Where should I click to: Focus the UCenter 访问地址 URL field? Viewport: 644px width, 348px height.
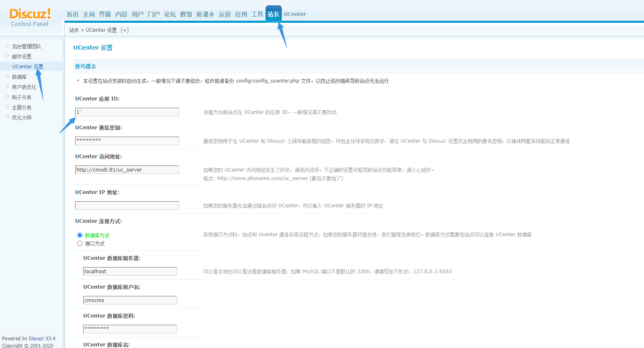[127, 170]
